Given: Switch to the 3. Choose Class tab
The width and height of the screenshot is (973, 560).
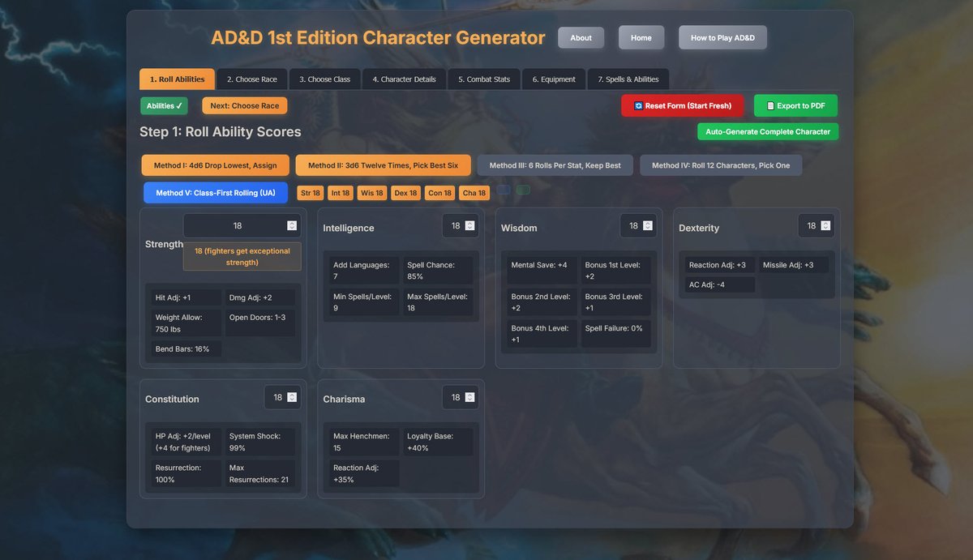Looking at the screenshot, I should [x=324, y=79].
